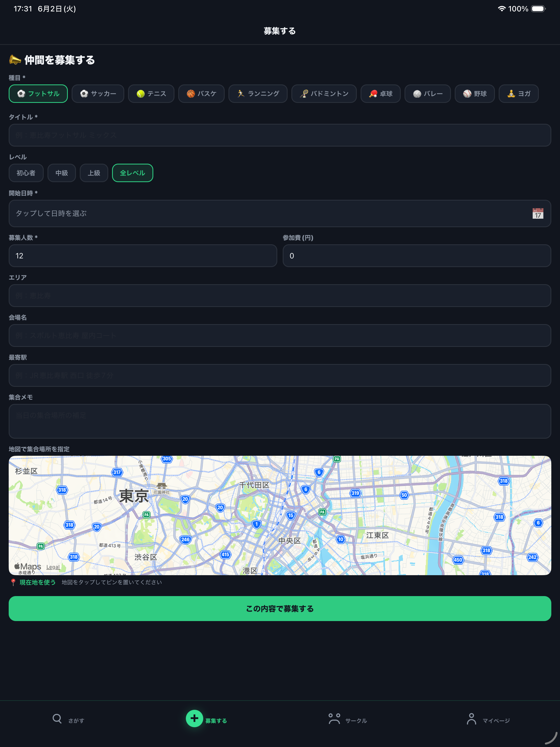Viewport: 560px width, 747px height.
Task: Tap route 305 marker on map
Action: point(167,459)
